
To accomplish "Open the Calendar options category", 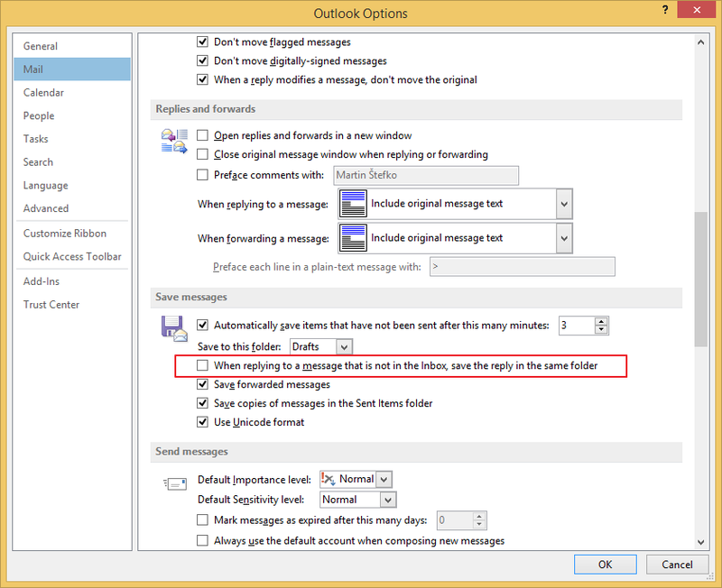I will click(72, 93).
